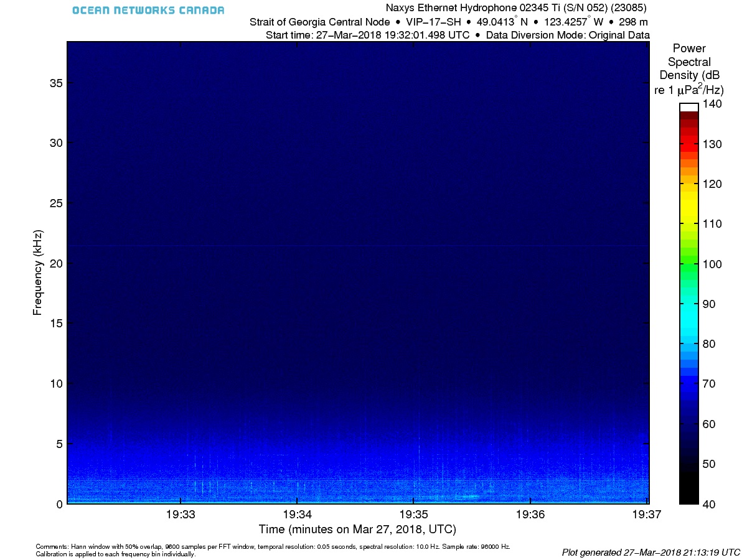Click the 20 kHz frequency tick label
The width and height of the screenshot is (747, 560).
click(55, 263)
